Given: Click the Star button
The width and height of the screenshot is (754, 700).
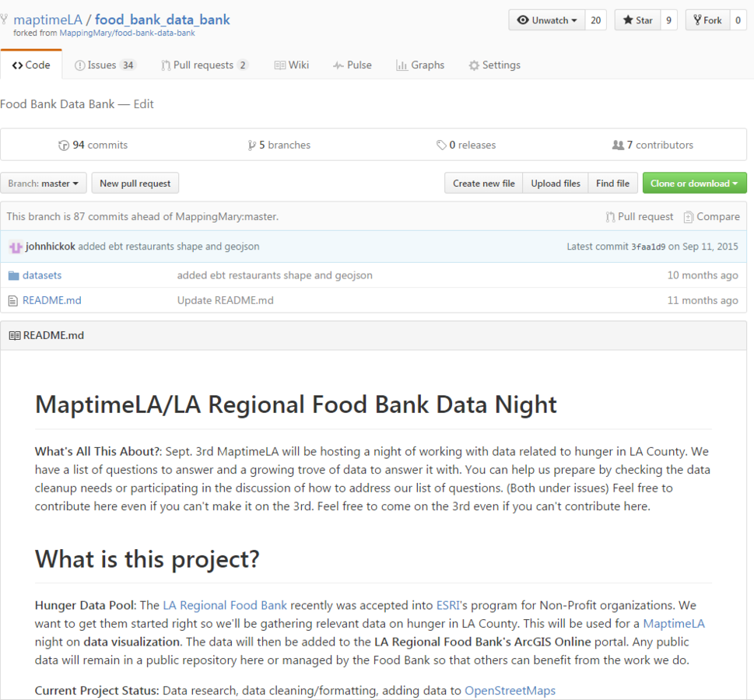Looking at the screenshot, I should [637, 20].
